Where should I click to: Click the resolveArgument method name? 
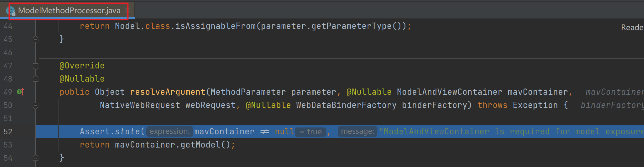pos(167,92)
